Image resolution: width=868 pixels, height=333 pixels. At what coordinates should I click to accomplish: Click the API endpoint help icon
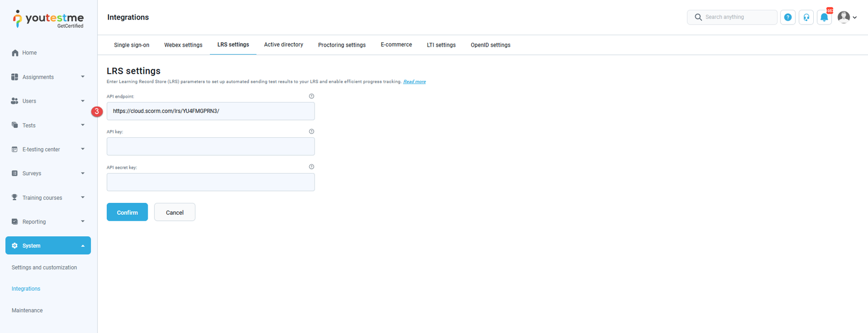tap(311, 96)
